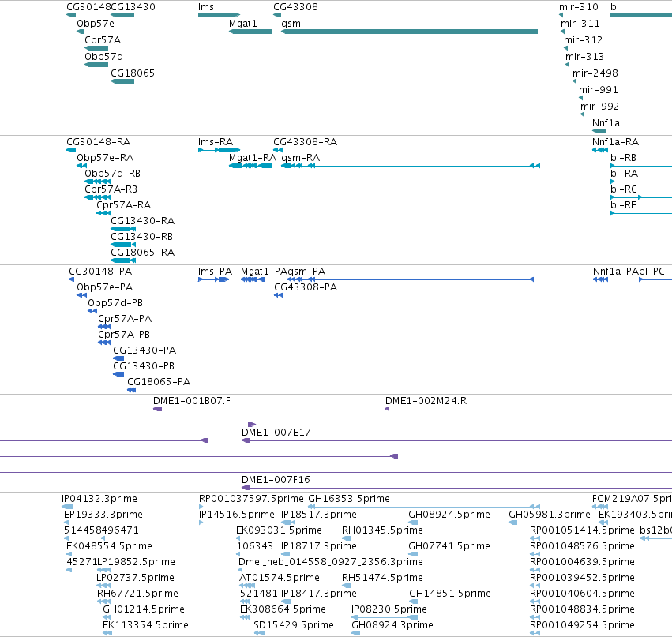This screenshot has width=672, height=637.
Task: Click the GH16353.5prime EST label
Action: (x=349, y=499)
